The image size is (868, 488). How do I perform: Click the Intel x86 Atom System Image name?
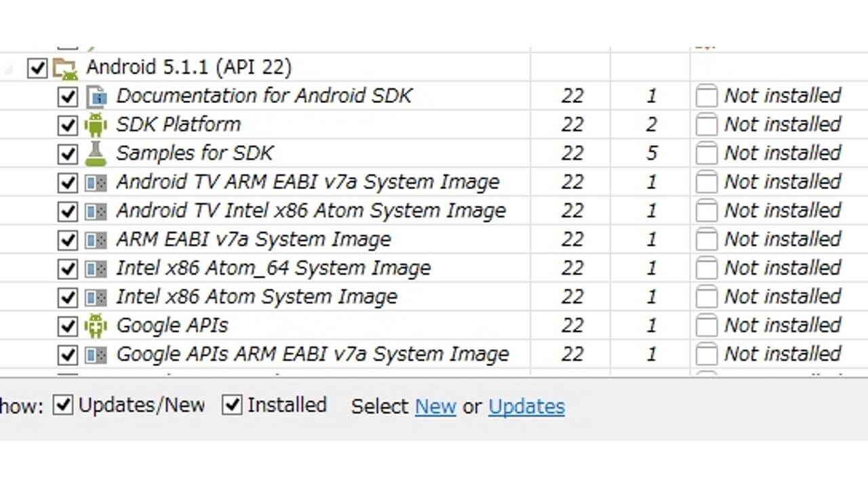[257, 296]
